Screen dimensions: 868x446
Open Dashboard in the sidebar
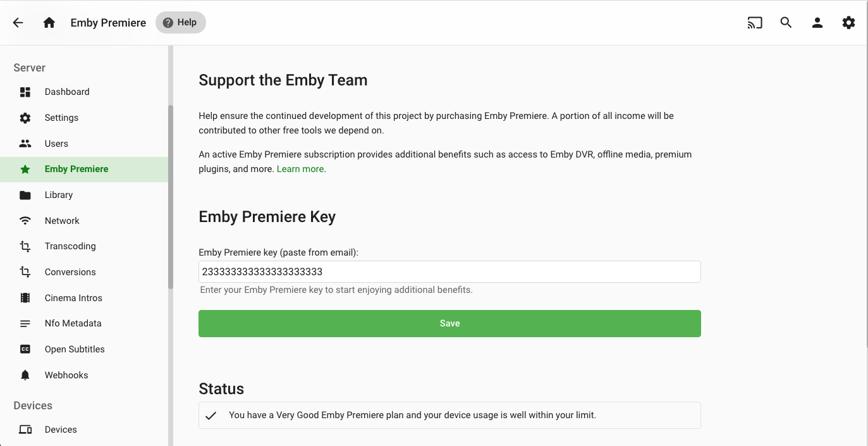[x=84, y=92]
